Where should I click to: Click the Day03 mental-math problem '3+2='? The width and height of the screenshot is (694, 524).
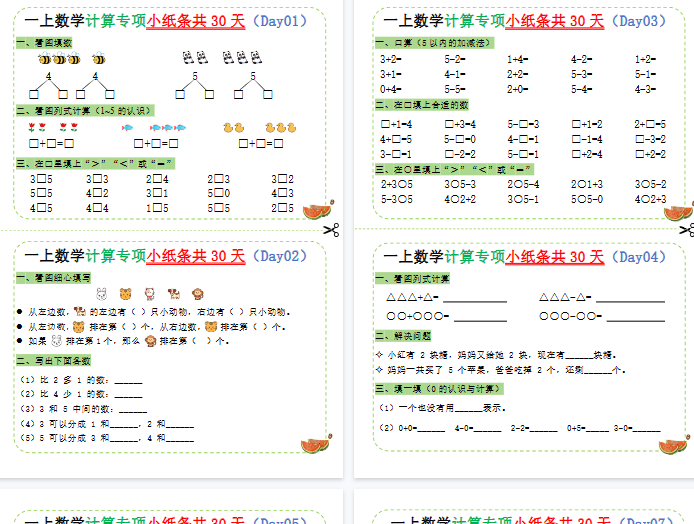click(x=390, y=59)
